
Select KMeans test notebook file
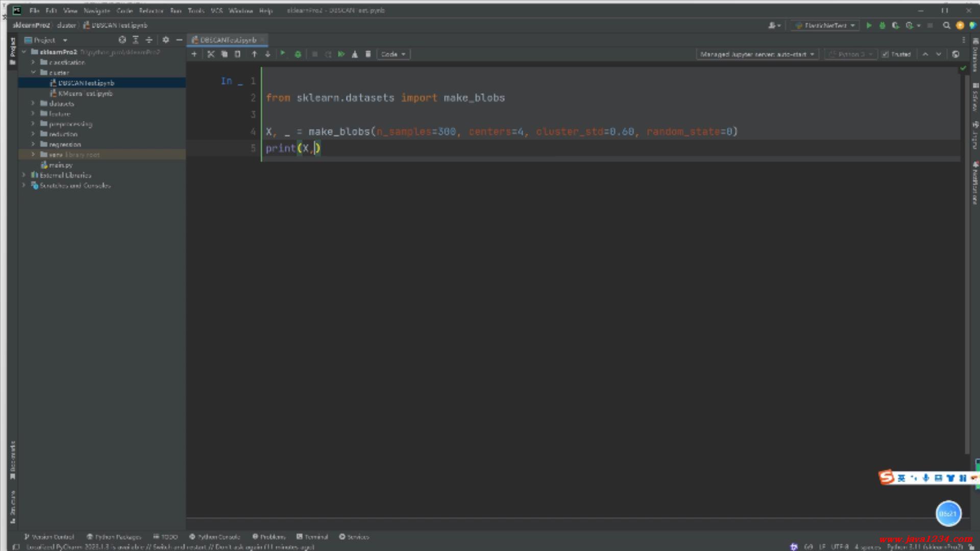click(85, 93)
